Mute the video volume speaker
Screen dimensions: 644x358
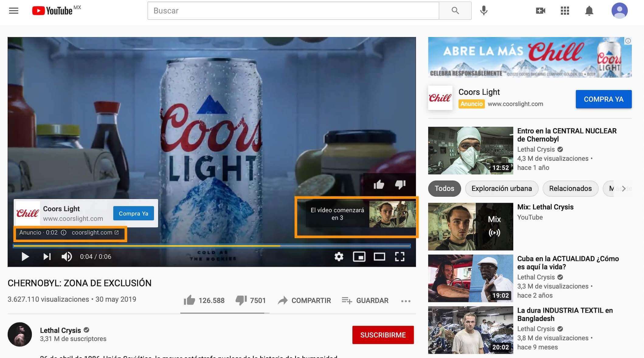pyautogui.click(x=67, y=257)
